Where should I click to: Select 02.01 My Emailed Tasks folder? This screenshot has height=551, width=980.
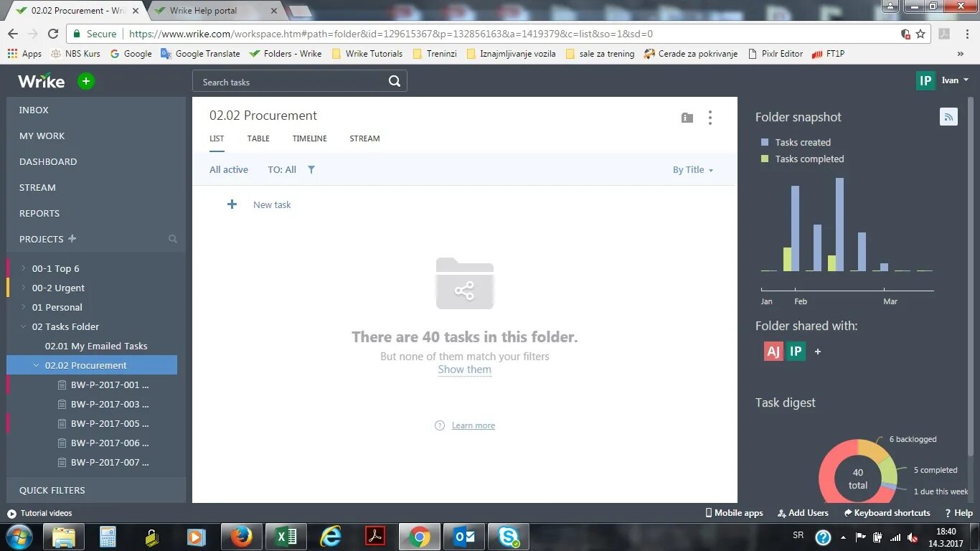click(96, 346)
